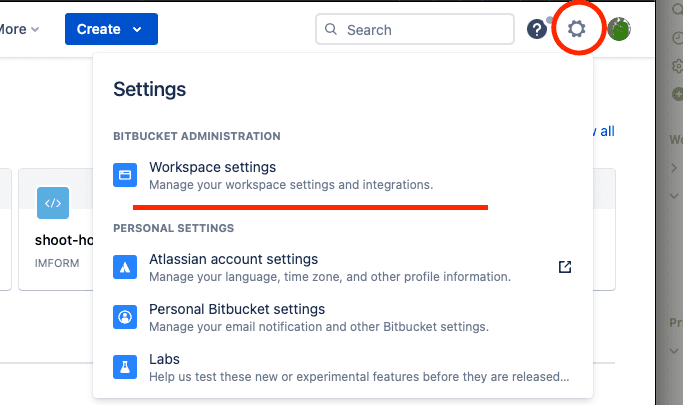The height and width of the screenshot is (405, 683).
Task: Expand the More dropdown in navigation
Action: click(x=20, y=29)
